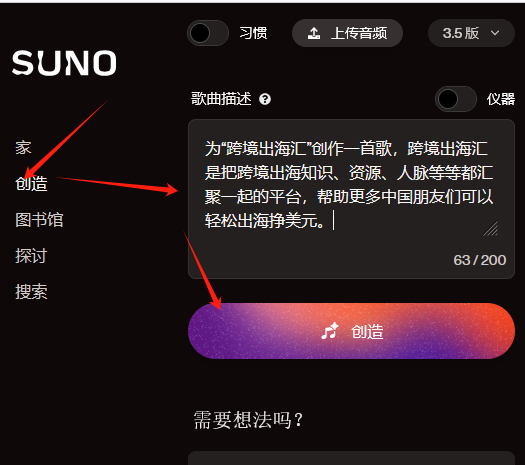
Task: Click the 63 / 200 character counter
Action: [x=479, y=260]
